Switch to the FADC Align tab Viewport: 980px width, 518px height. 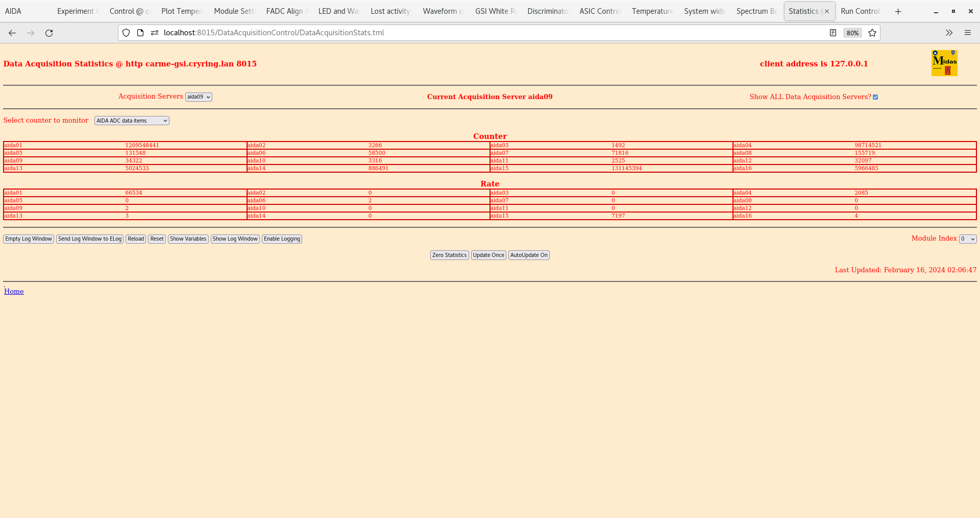coord(286,11)
